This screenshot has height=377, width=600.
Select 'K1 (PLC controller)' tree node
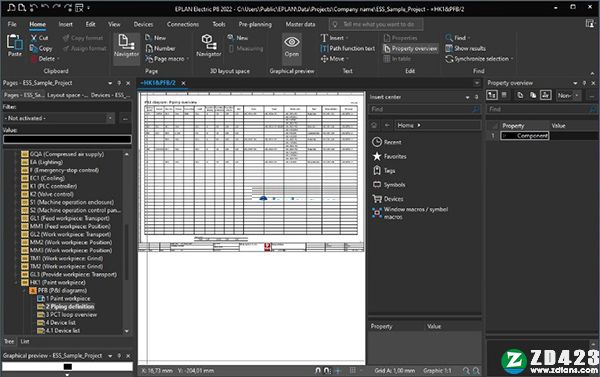point(53,186)
